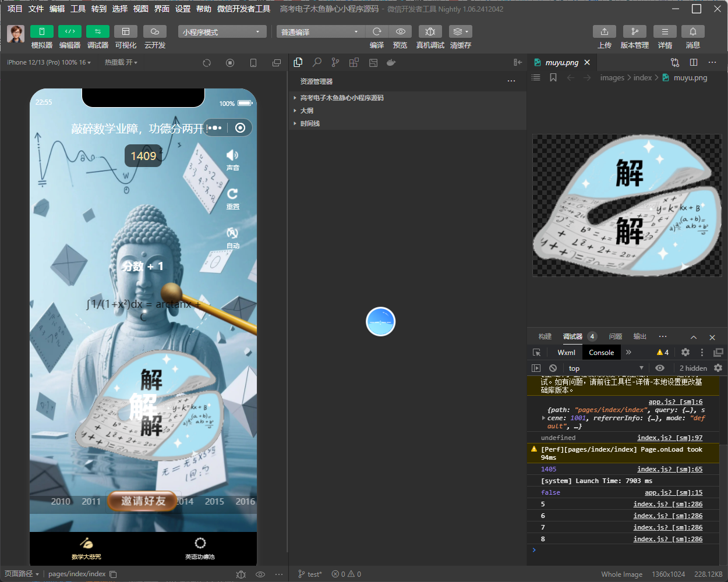
Task: Click the user avatar in the toolbar
Action: (x=16, y=34)
